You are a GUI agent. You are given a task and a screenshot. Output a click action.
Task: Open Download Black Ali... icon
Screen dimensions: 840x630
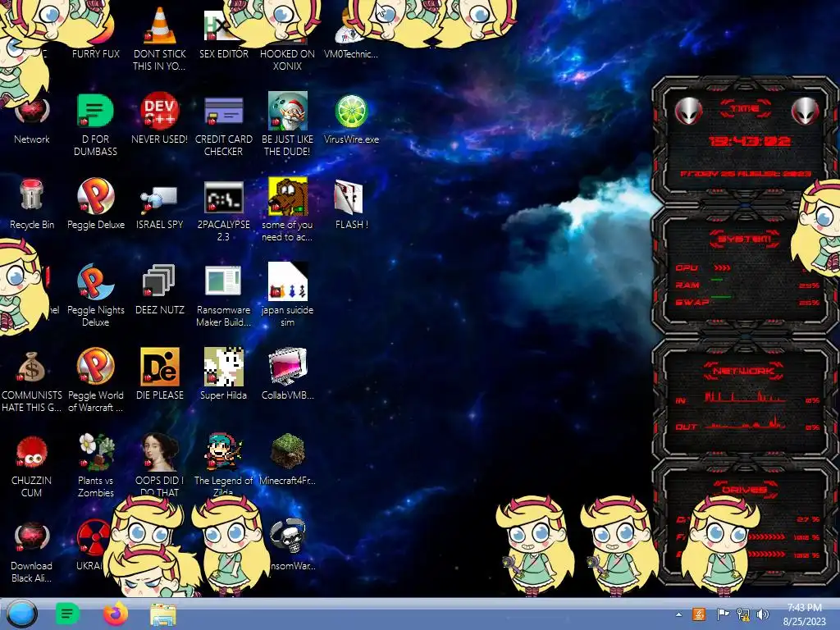[32, 552]
